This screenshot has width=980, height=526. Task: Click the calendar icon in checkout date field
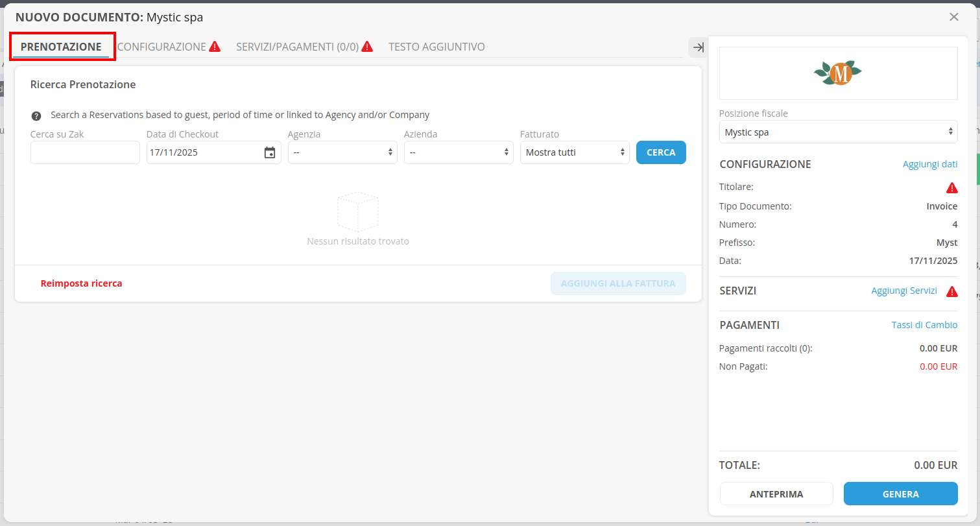pos(270,153)
